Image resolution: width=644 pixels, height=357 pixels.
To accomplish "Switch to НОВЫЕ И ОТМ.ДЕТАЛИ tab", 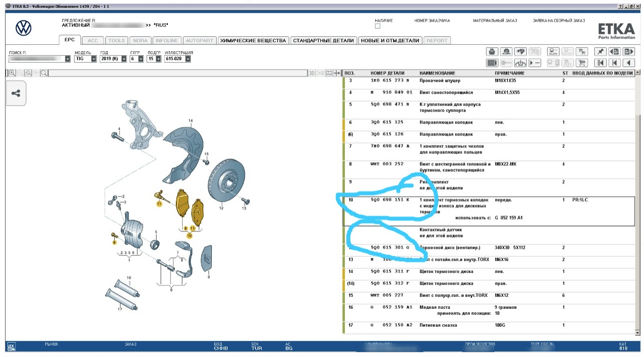I will point(390,41).
